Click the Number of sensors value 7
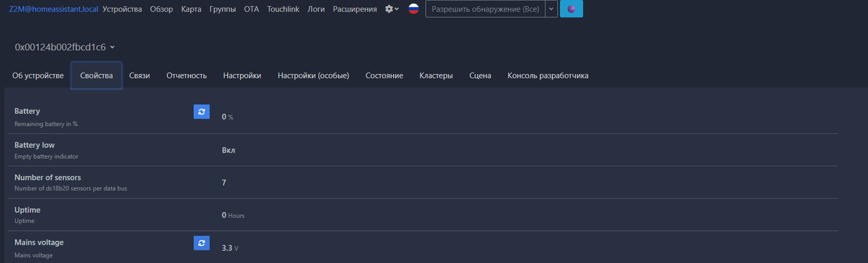Screen dimensions: 868x263 224,183
